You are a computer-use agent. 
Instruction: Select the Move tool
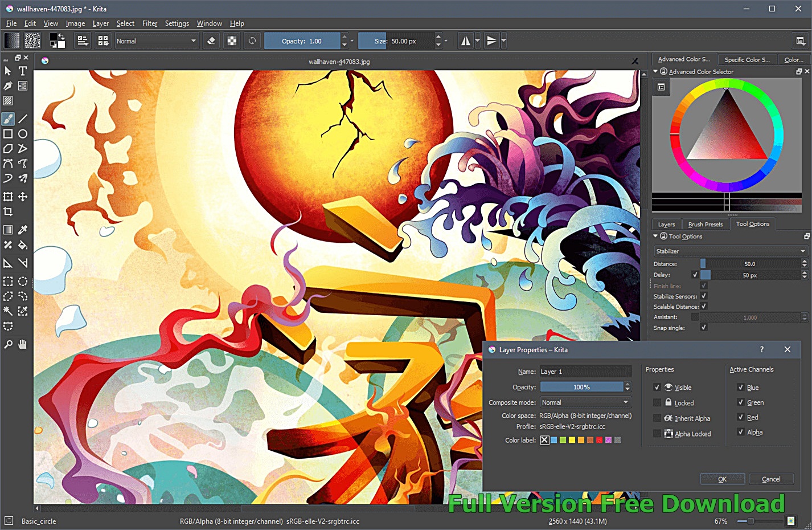click(x=23, y=197)
